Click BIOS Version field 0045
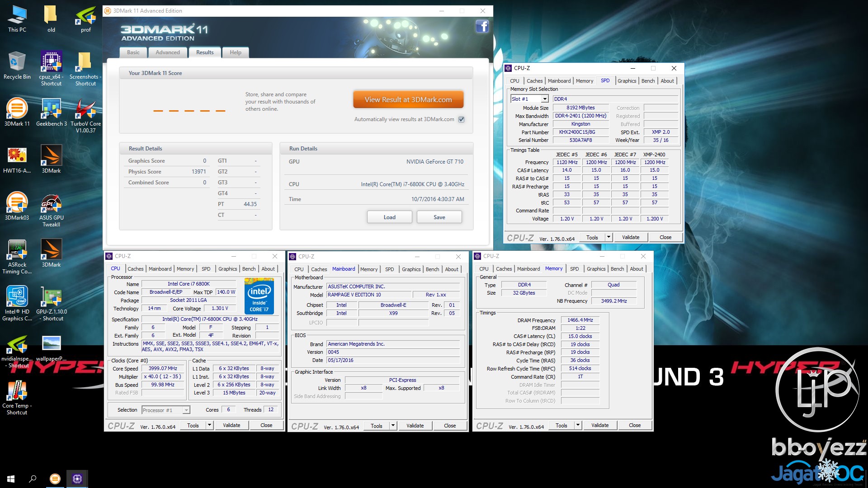The width and height of the screenshot is (868, 488). 393,352
